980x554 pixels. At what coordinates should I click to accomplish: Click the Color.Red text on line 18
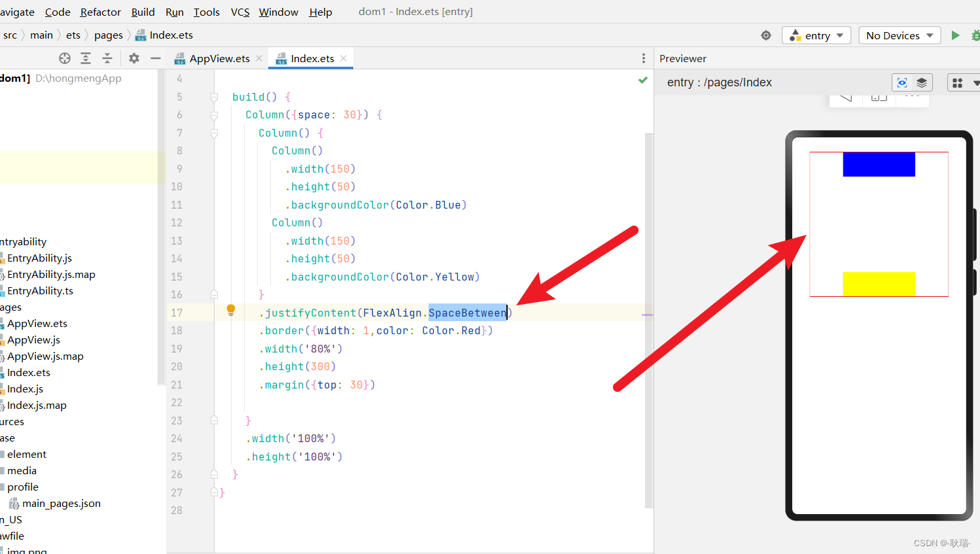(451, 331)
